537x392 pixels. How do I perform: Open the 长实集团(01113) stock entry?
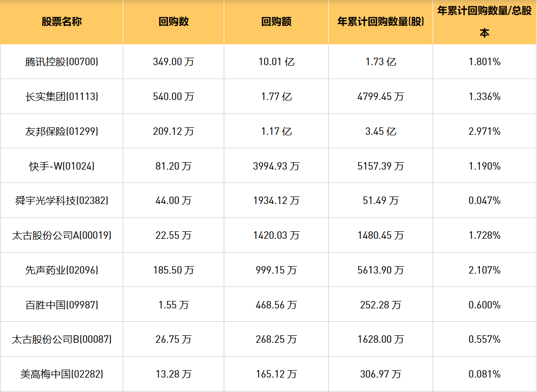point(62,97)
